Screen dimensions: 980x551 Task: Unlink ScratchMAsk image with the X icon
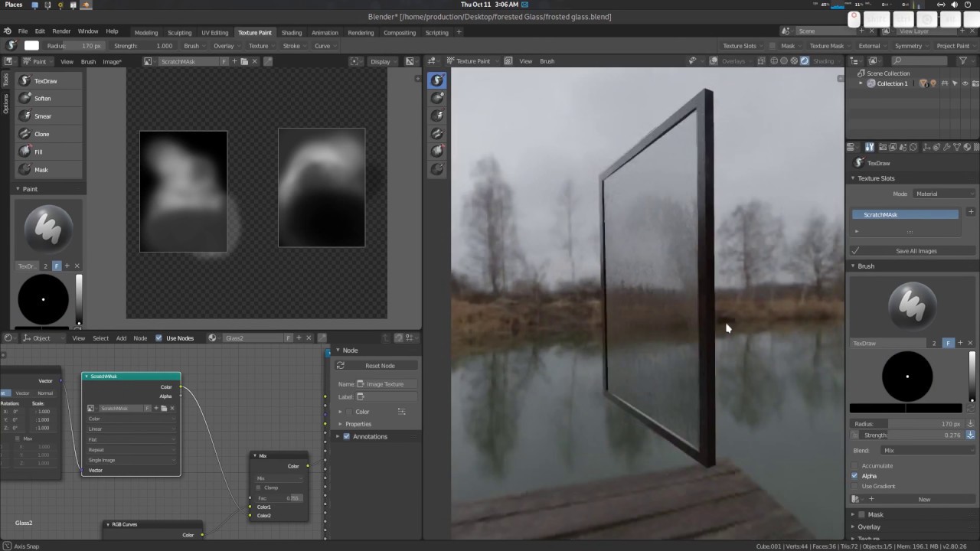[254, 61]
